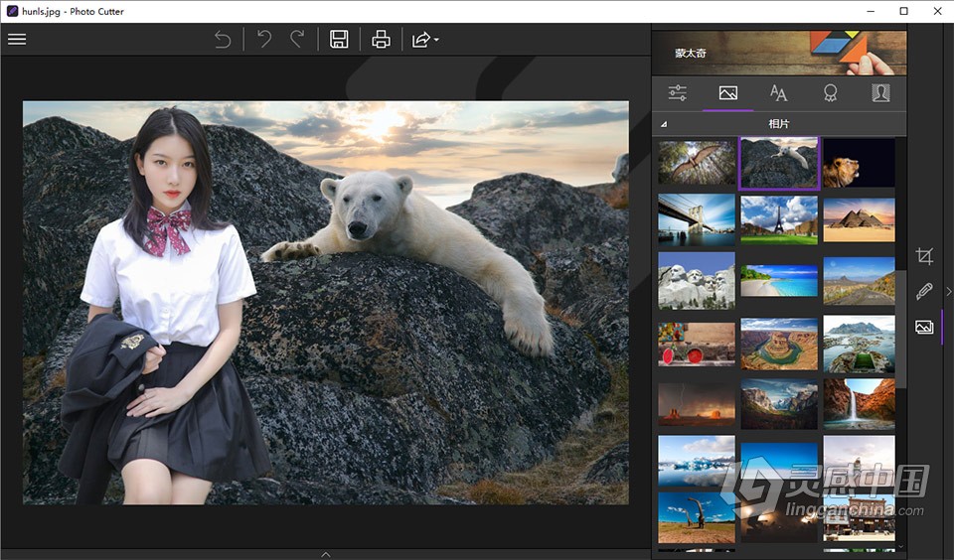Select the Crop tool on right sidebar

pyautogui.click(x=924, y=256)
